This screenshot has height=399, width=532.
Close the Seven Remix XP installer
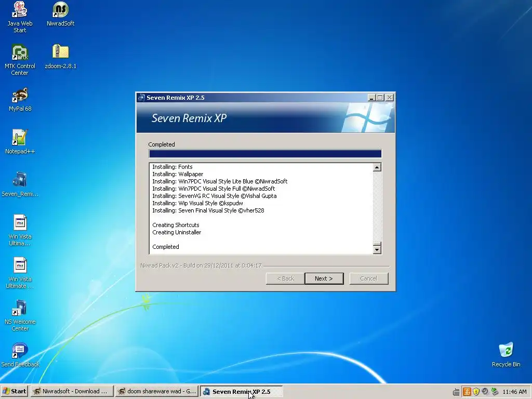coord(390,98)
